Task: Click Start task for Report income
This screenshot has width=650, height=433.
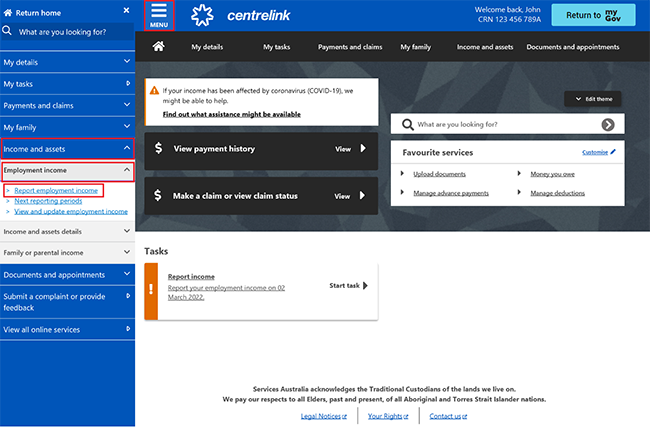Action: point(348,286)
